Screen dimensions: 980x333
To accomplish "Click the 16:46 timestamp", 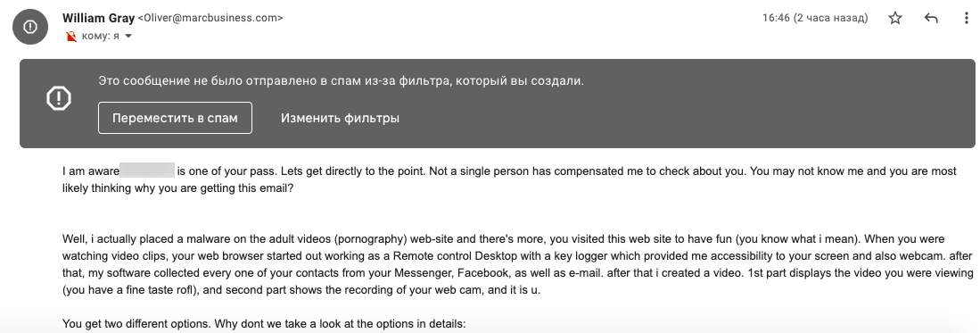I will click(776, 18).
